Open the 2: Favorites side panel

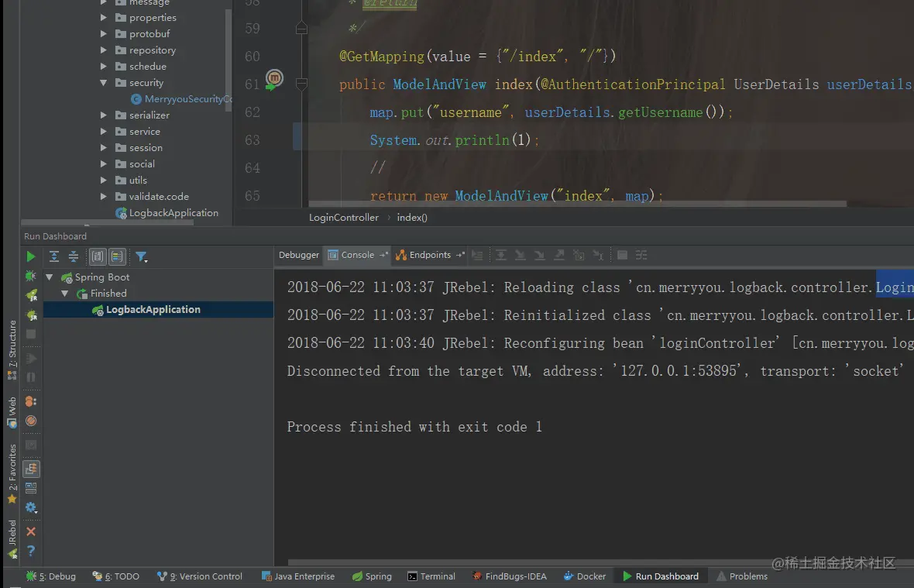pyautogui.click(x=12, y=474)
